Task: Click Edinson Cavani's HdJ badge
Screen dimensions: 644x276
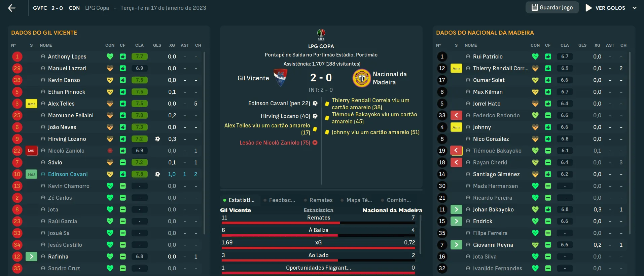Action: (x=31, y=174)
